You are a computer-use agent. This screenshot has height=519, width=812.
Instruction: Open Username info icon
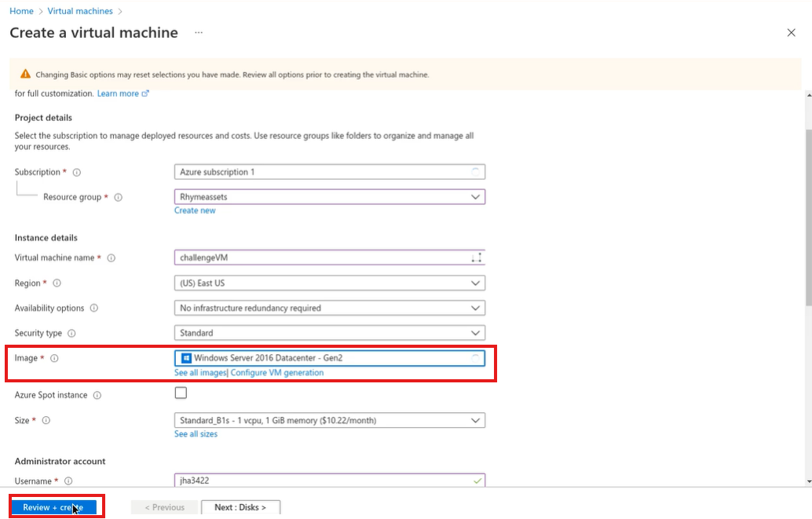pos(68,481)
